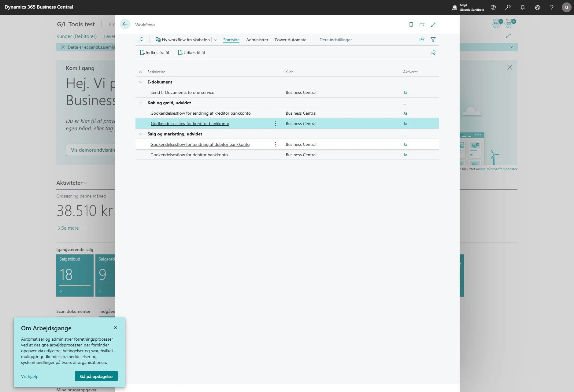Select Send E-Documents to one service row
The height and width of the screenshot is (392, 574).
click(x=287, y=92)
